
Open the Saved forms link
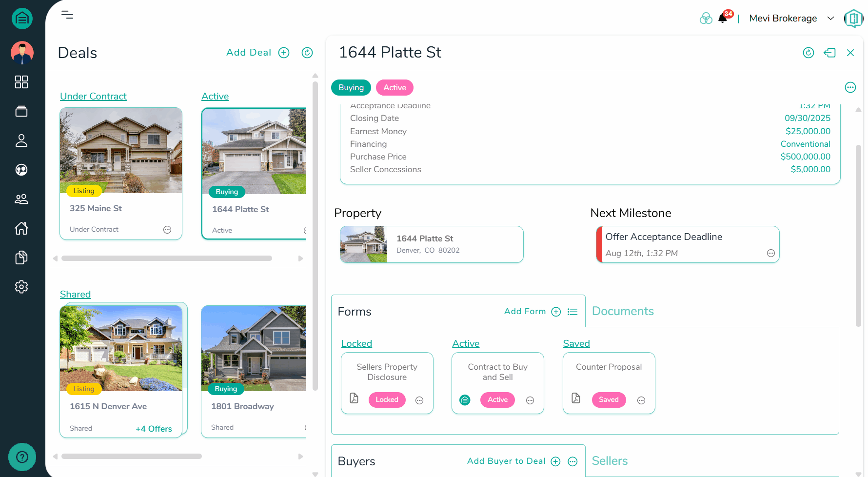(x=576, y=344)
